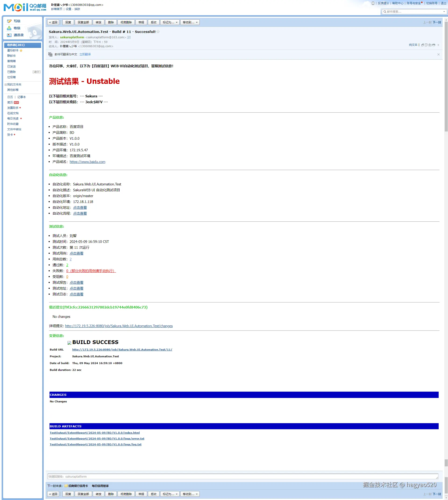Click the sender contact card icon
The width and height of the screenshot is (448, 500).
pyautogui.click(x=129, y=37)
